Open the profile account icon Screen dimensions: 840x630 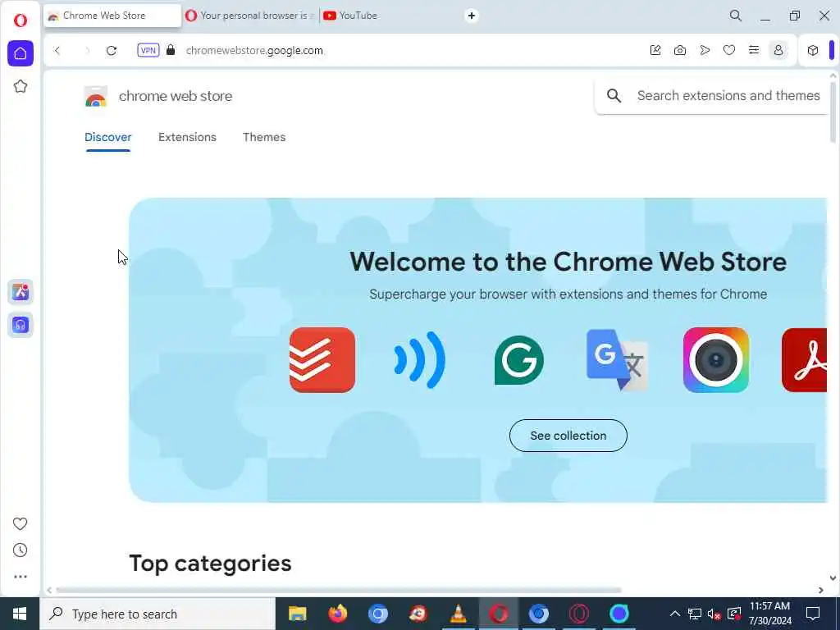tap(778, 50)
